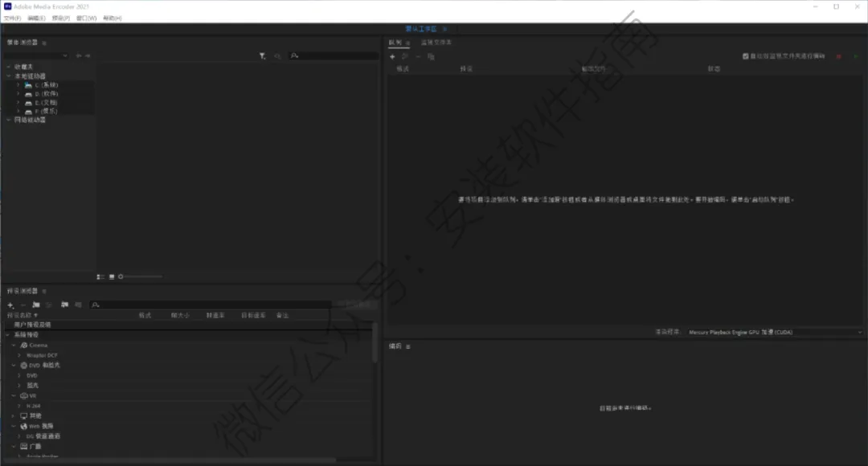Viewport: 868px width, 466px height.
Task: Click the media browser ingest eye icon
Action: point(277,56)
